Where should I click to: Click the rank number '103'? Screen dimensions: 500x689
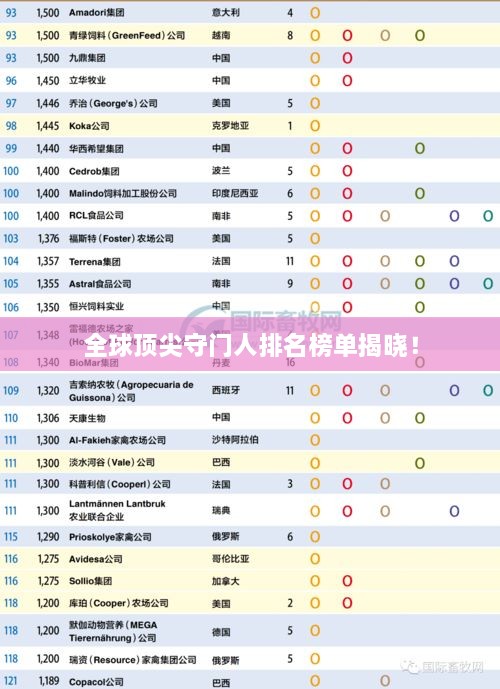coord(11,239)
